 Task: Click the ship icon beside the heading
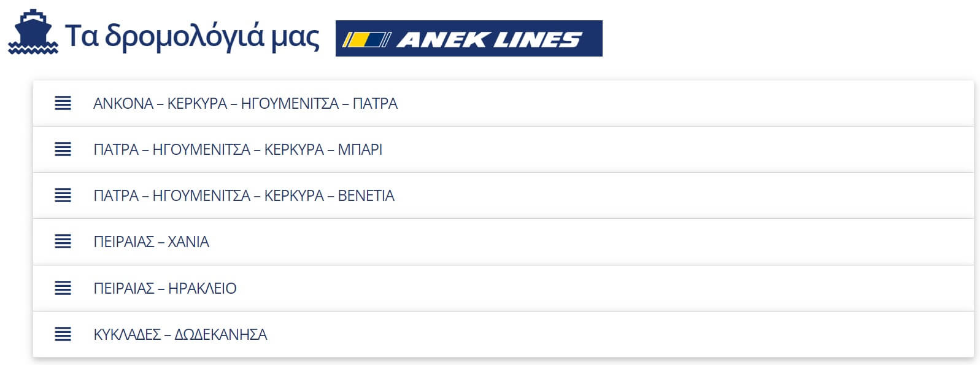click(33, 33)
